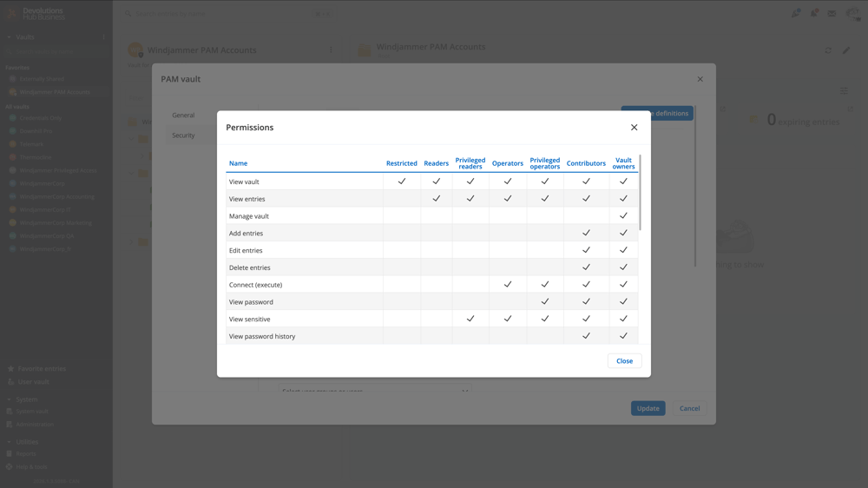868x488 pixels.
Task: Open the dashboard filter settings icon
Action: [x=844, y=91]
